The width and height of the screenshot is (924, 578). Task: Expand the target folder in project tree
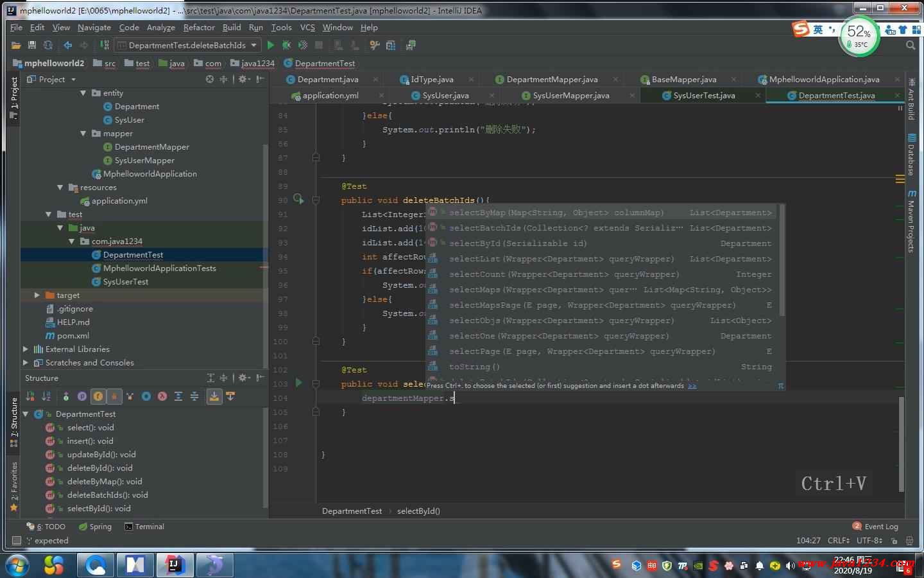tap(37, 295)
